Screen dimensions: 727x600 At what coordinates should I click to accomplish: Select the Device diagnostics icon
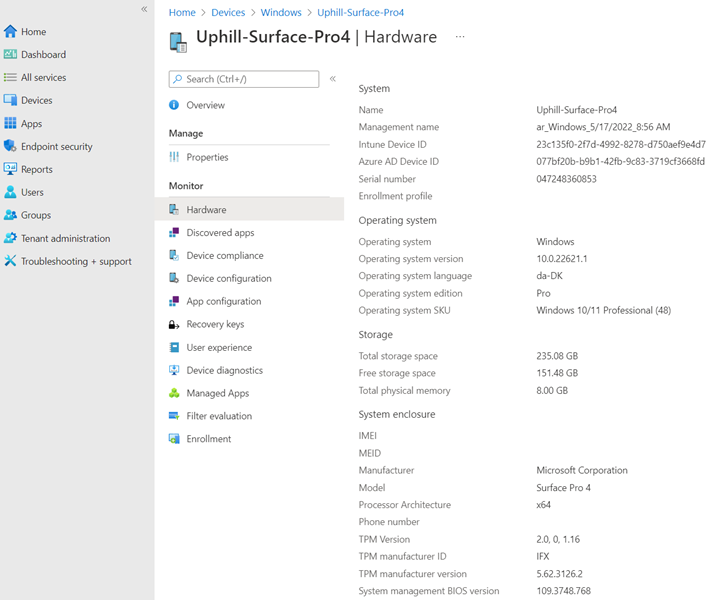coord(174,371)
